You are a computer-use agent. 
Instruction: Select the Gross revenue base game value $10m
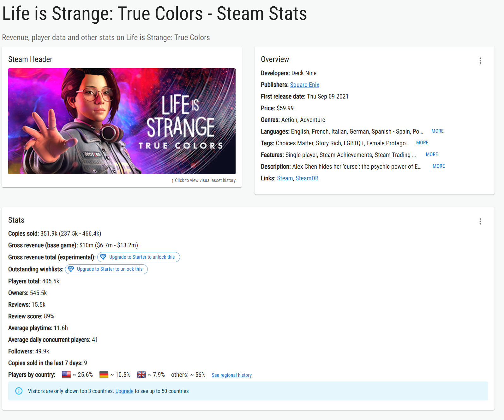(87, 245)
